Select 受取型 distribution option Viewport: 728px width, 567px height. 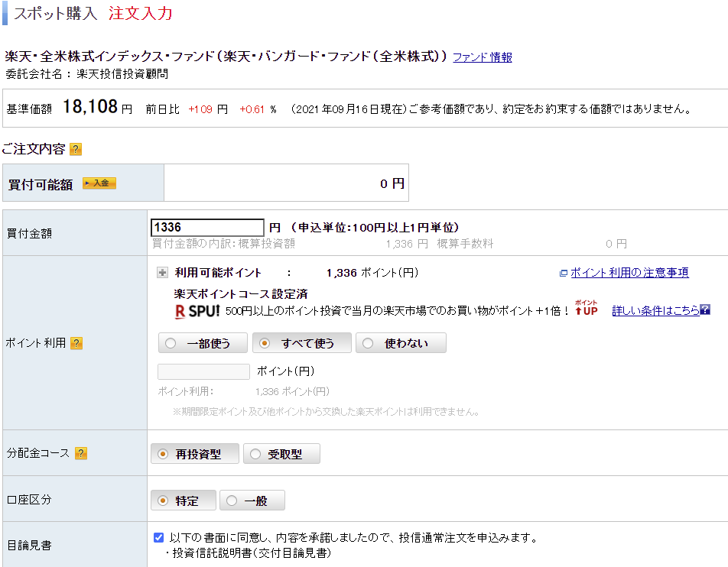(282, 454)
